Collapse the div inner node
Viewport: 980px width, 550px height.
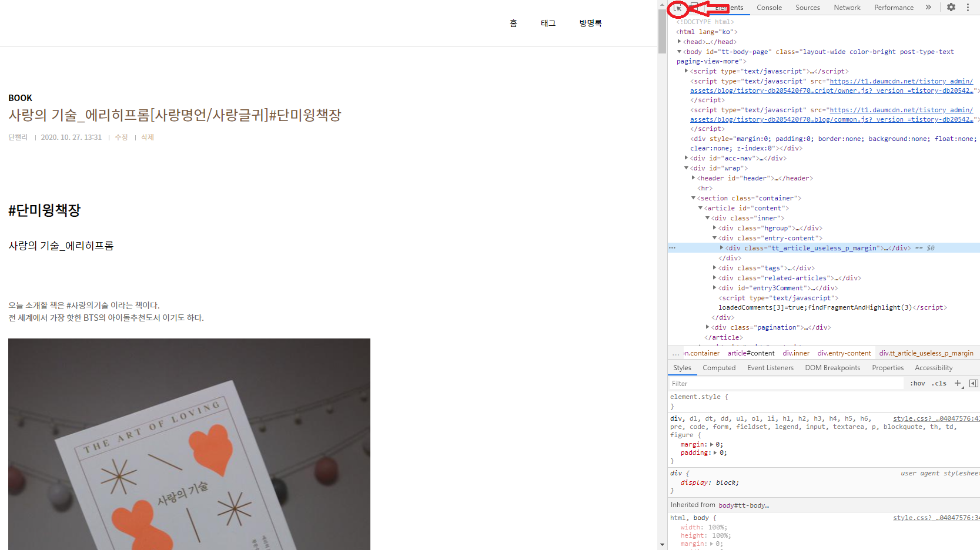pos(707,218)
